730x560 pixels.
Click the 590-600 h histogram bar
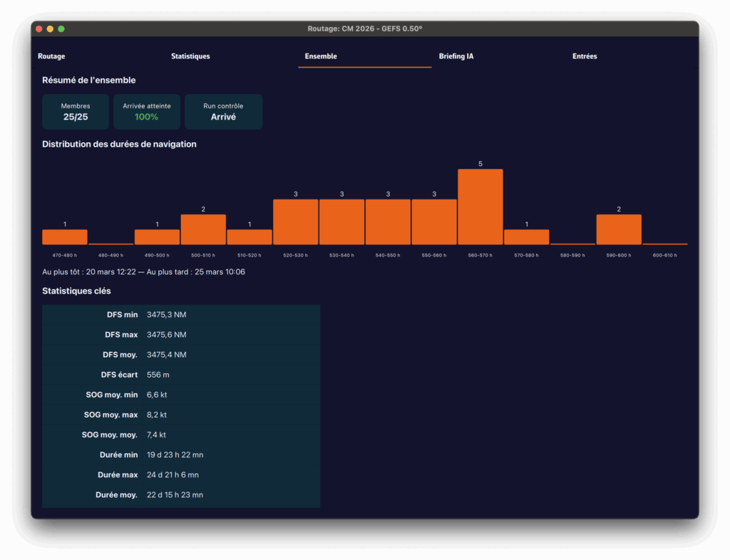[x=619, y=229]
